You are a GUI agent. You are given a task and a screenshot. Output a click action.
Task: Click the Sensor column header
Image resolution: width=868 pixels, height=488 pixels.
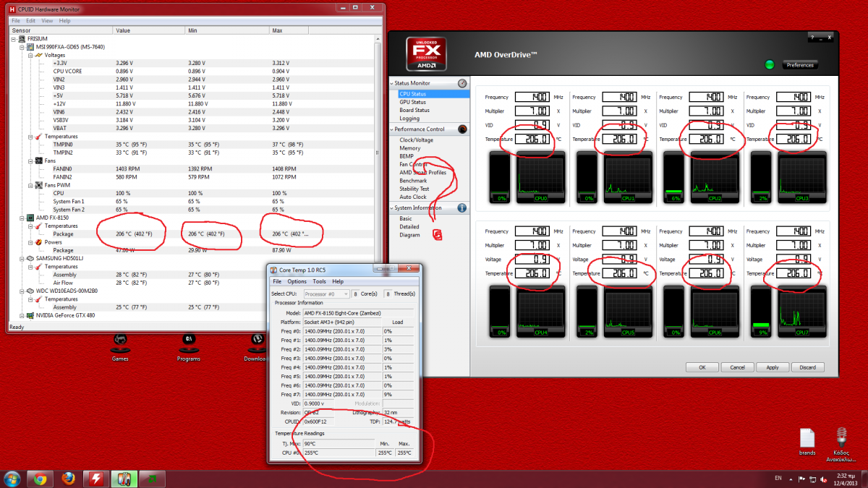(x=61, y=30)
